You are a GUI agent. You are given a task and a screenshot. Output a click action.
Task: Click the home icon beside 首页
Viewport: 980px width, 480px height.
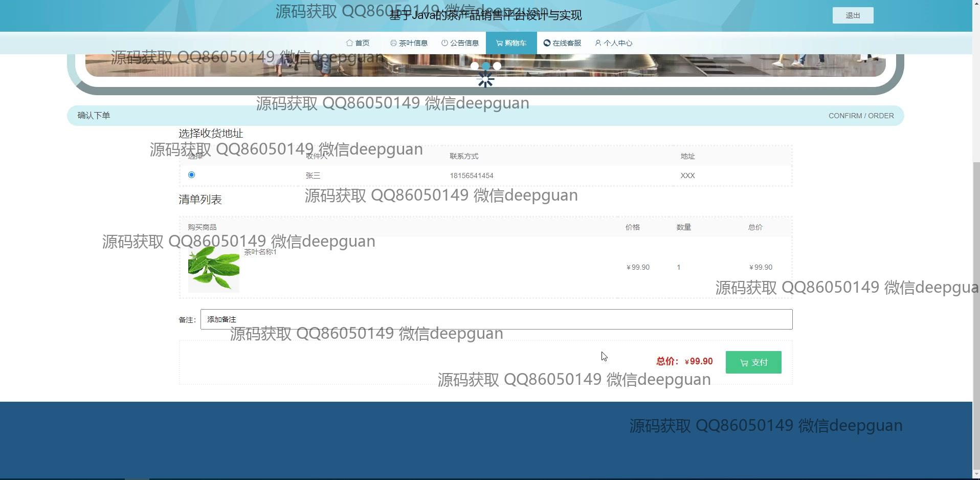pos(349,43)
